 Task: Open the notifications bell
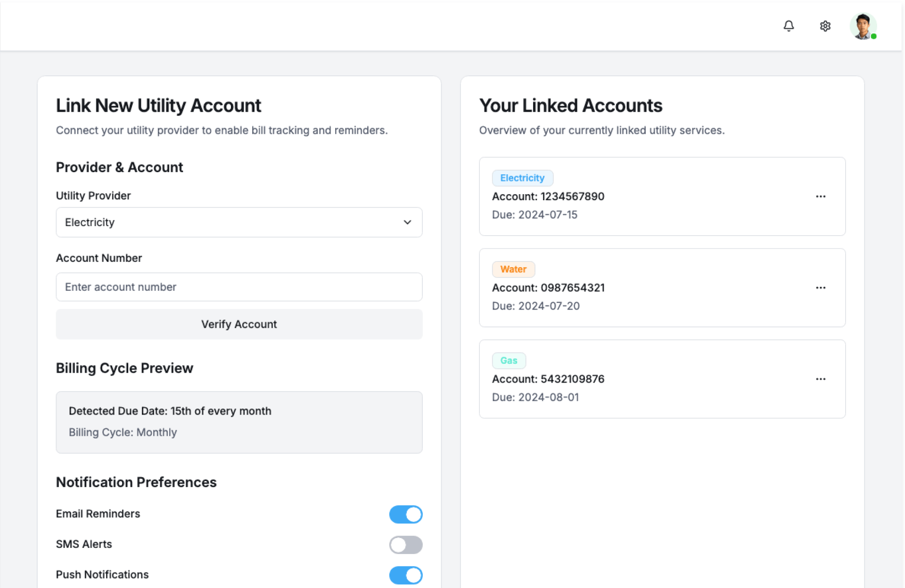(x=789, y=26)
